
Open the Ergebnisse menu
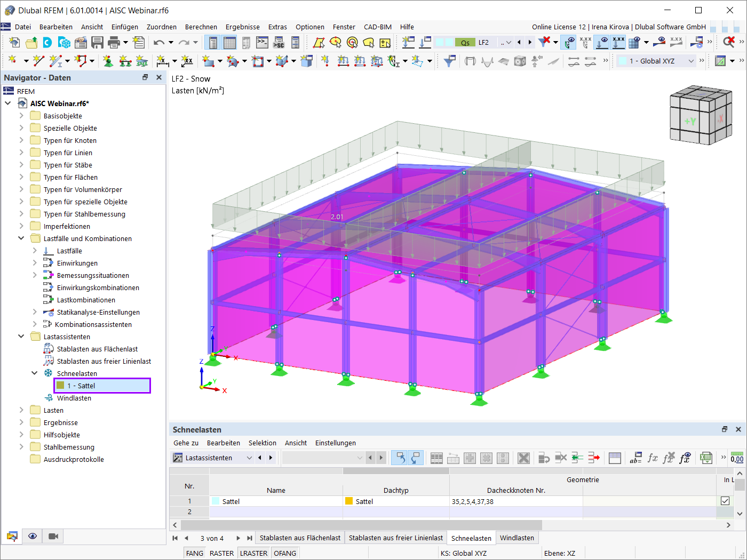coord(243,27)
